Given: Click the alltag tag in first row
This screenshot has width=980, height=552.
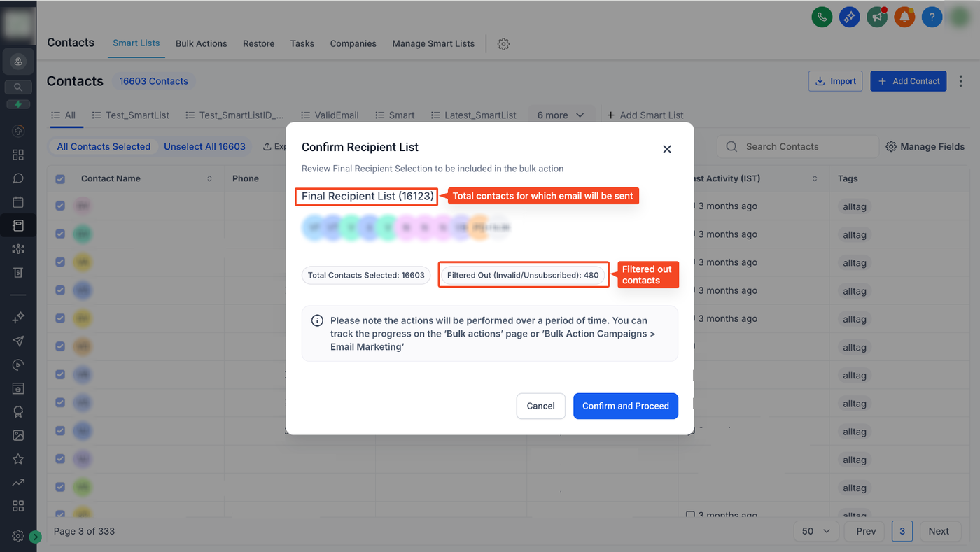Looking at the screenshot, I should pos(855,207).
